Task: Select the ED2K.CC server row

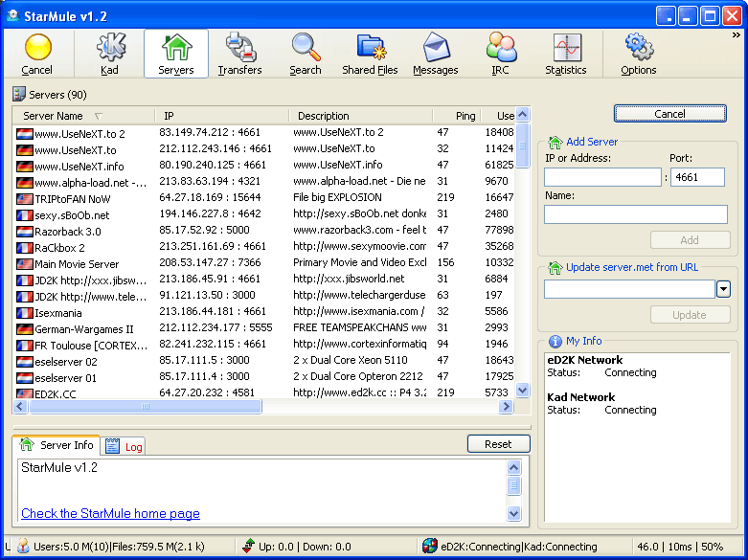Action: [264, 393]
